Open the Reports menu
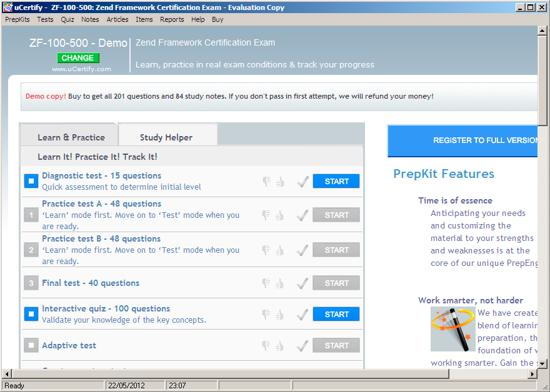The width and height of the screenshot is (550, 392). pyautogui.click(x=172, y=19)
